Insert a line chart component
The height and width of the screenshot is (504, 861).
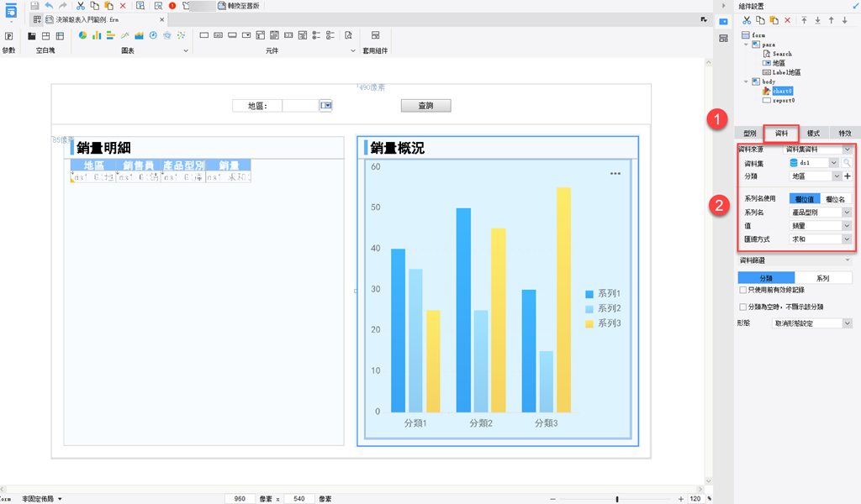point(124,35)
